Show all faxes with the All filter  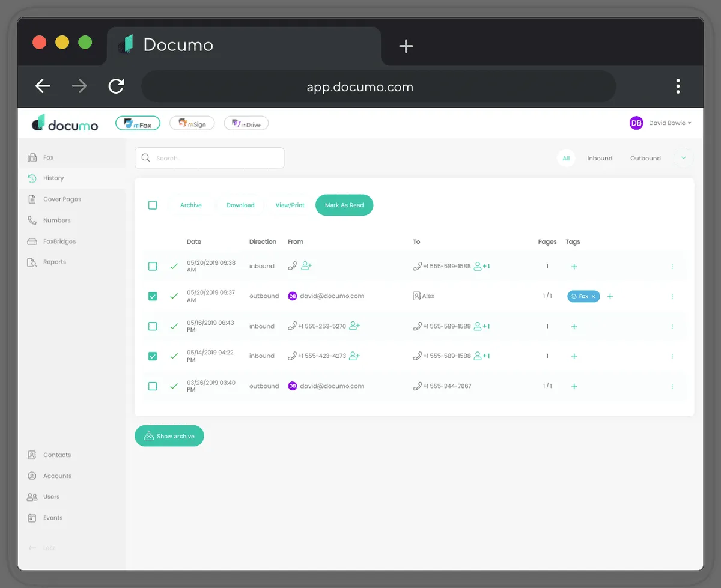566,159
